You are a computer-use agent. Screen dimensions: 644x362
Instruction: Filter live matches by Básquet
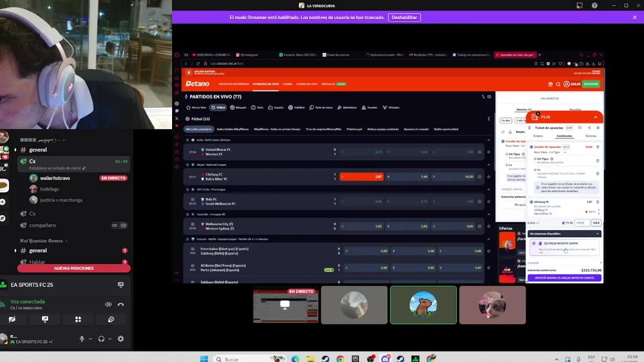[x=238, y=107]
